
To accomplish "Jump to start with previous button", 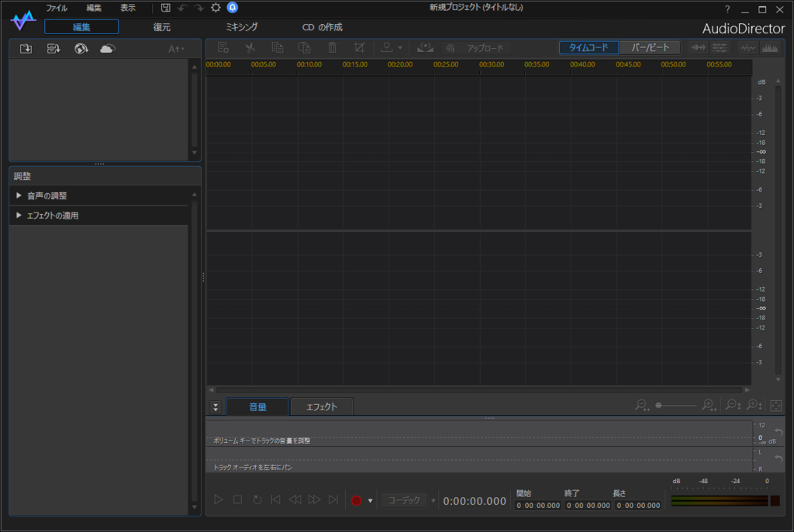I will click(x=276, y=500).
